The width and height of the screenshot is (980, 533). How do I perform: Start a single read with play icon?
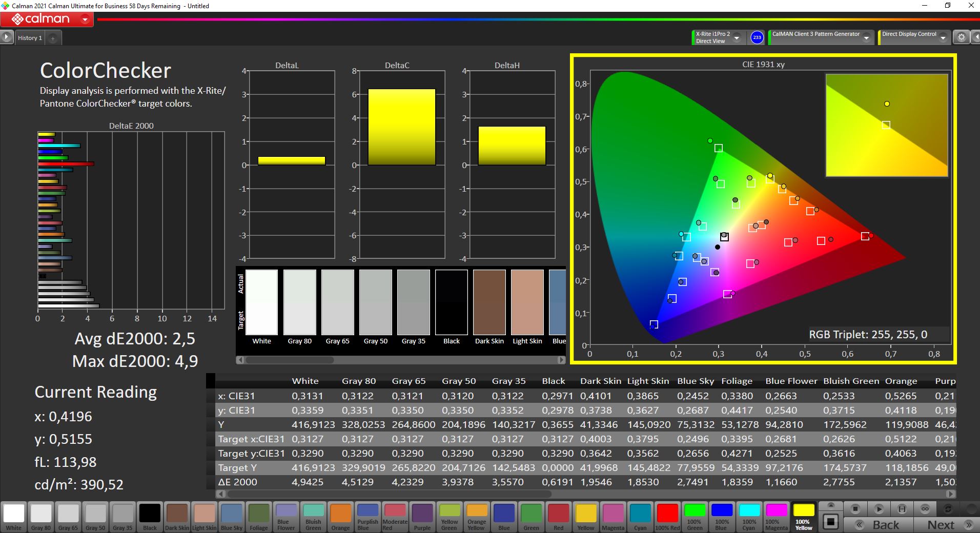pyautogui.click(x=879, y=509)
